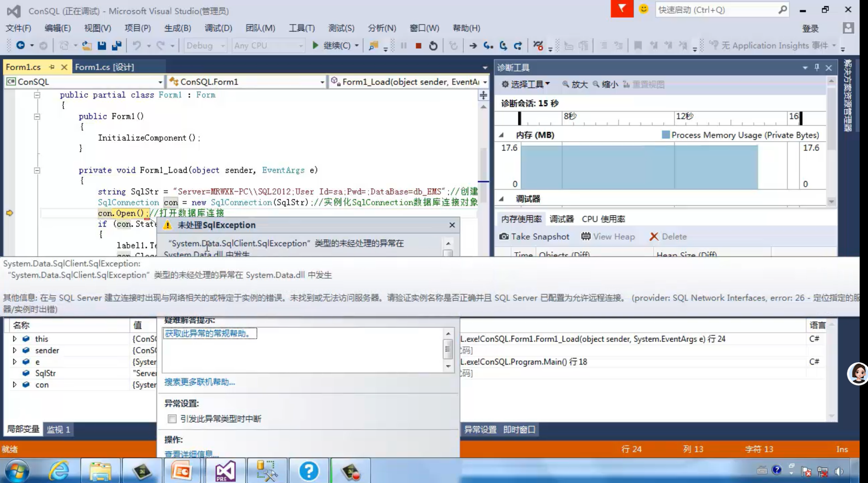This screenshot has width=868, height=483.
Task: Click the 12秒 mark on the diagnostics timeline
Action: point(685,116)
